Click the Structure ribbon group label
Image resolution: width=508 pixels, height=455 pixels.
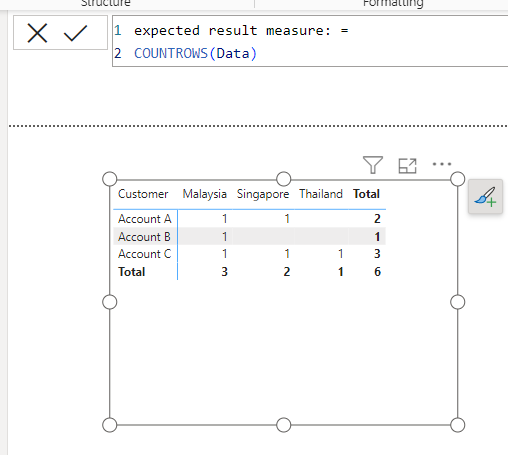pos(106,3)
